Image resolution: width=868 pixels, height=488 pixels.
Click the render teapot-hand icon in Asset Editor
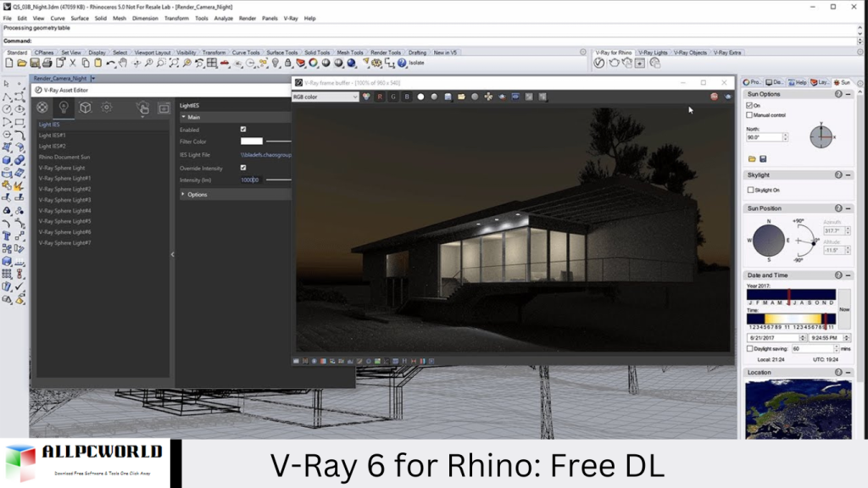click(142, 108)
